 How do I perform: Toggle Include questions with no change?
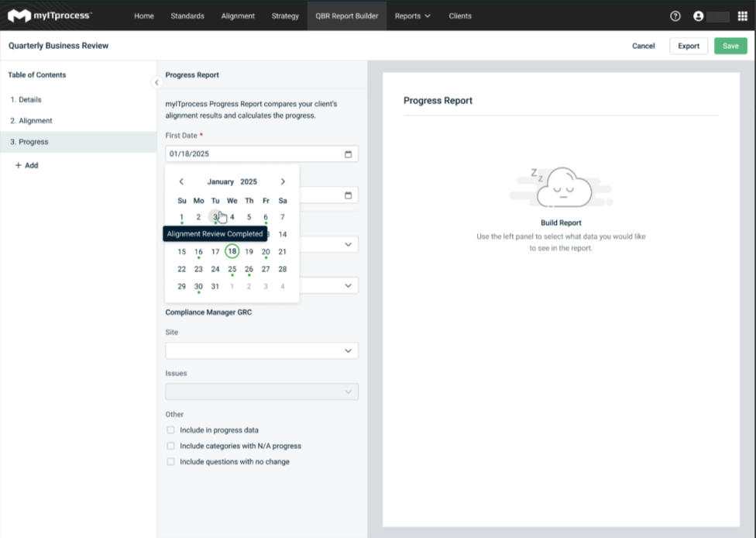pos(170,462)
